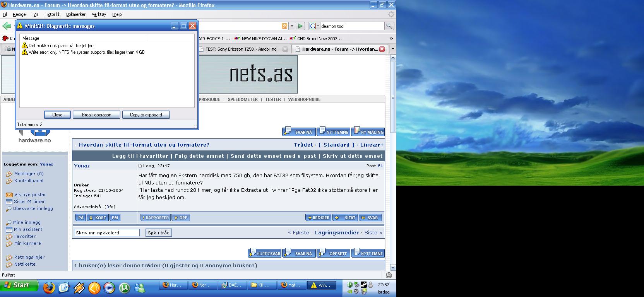This screenshot has height=297, width=644.
Task: Click the OPPSETT button
Action: 333,253
